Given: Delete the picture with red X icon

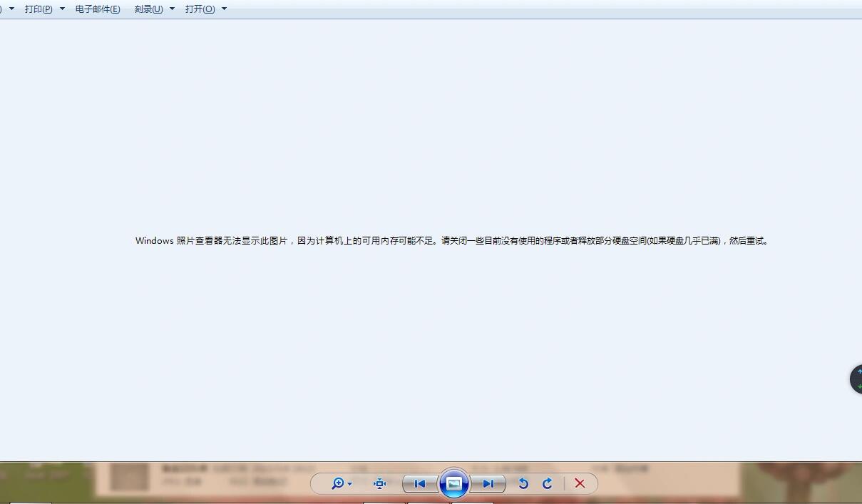Looking at the screenshot, I should coord(580,483).
